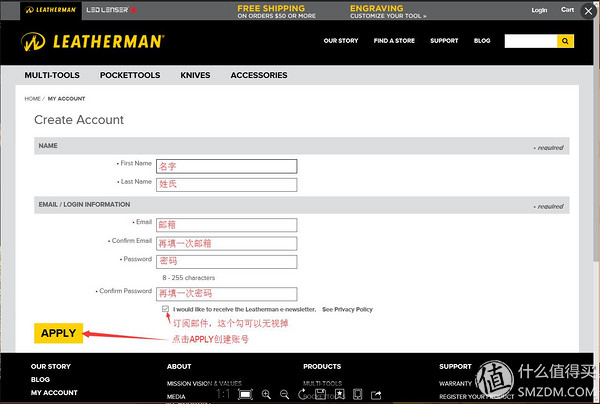Click the mobile phone view icon
Screen dimensions: 600x404
tap(357, 394)
